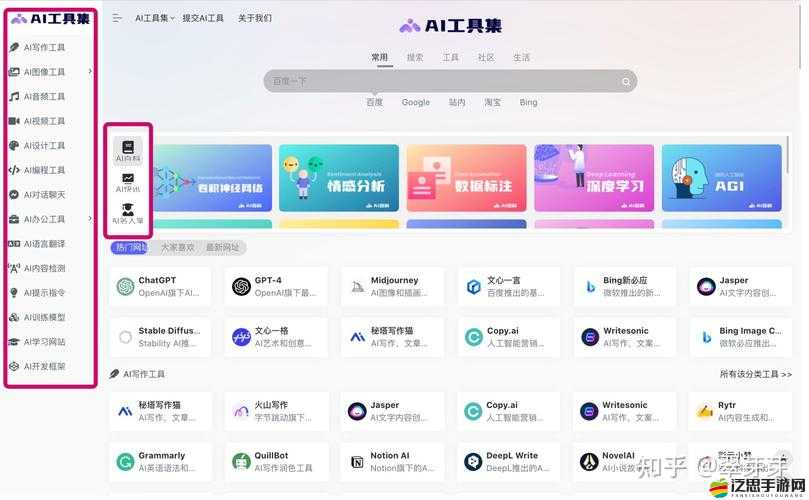Screen dimensions: 809x500
Task: Open the DeepL Write card
Action: click(x=509, y=462)
